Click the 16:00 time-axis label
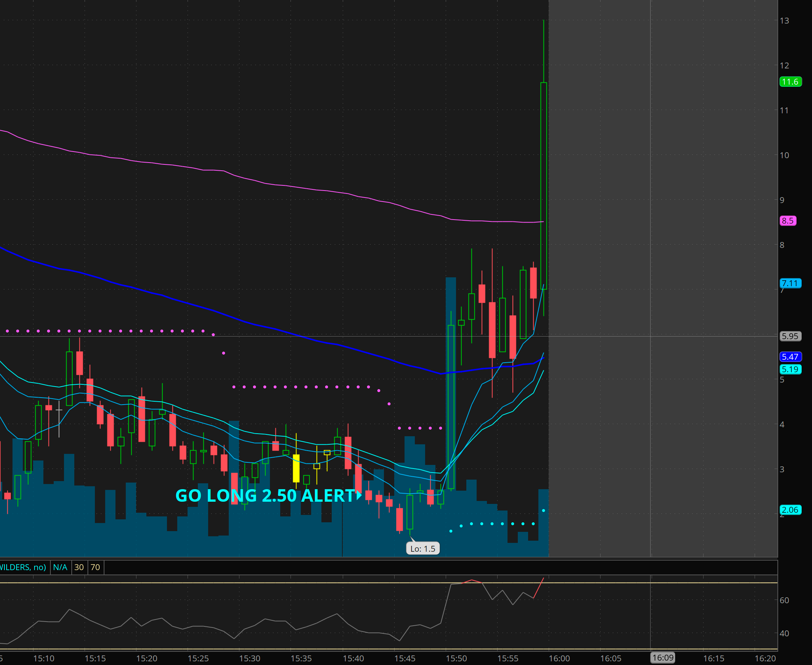Screen dimensions: 812x665 pos(559,658)
